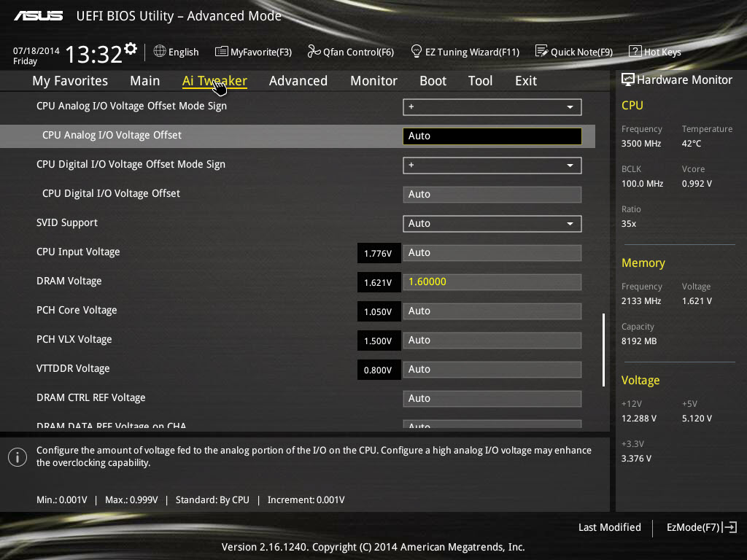Click the CPU temperature 42°C value
Viewport: 747px width, 560px height.
[x=692, y=144]
